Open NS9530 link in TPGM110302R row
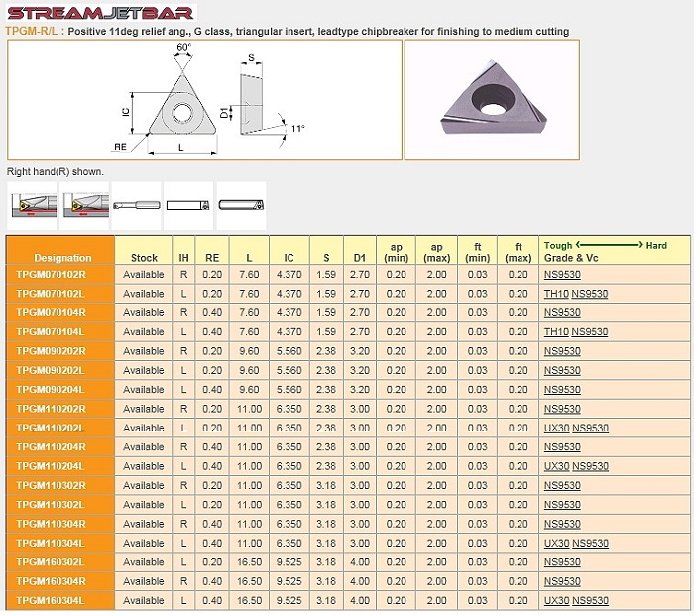This screenshot has width=694, height=616. tap(562, 486)
